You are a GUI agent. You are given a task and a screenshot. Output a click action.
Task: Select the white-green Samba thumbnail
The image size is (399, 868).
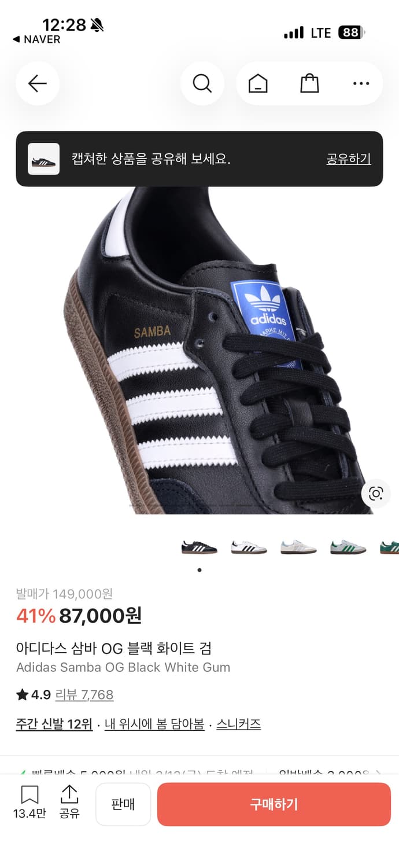pyautogui.click(x=349, y=547)
